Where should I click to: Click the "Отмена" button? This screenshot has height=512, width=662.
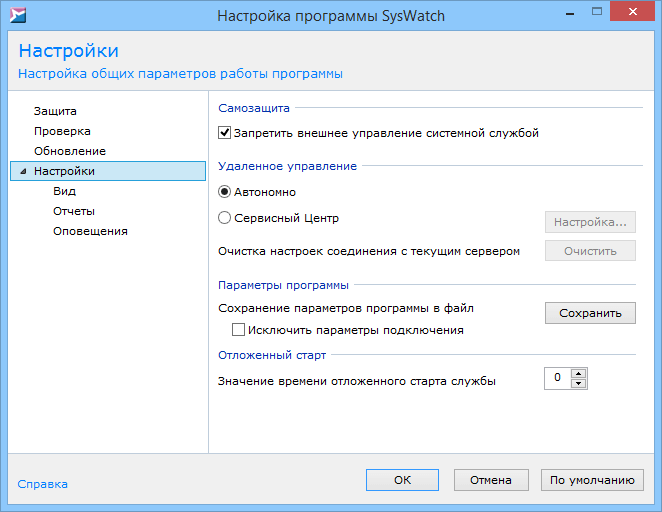[490, 480]
